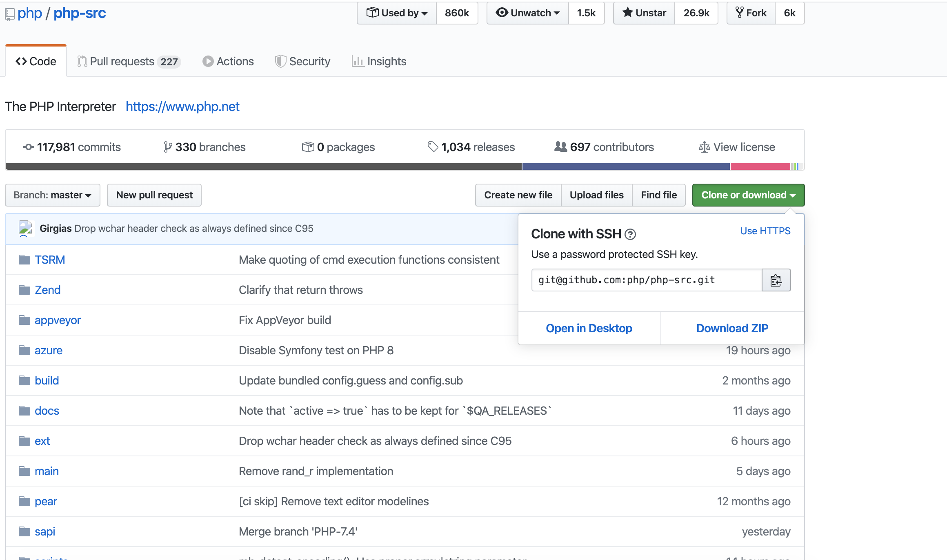Open the 117,981 commits link
The image size is (947, 560).
pos(72,147)
